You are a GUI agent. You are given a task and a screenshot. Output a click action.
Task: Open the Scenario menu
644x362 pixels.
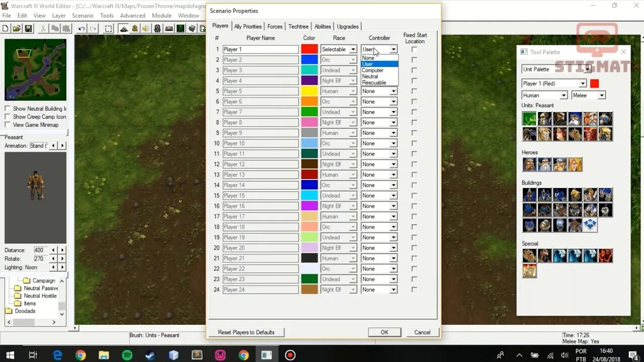pyautogui.click(x=83, y=16)
